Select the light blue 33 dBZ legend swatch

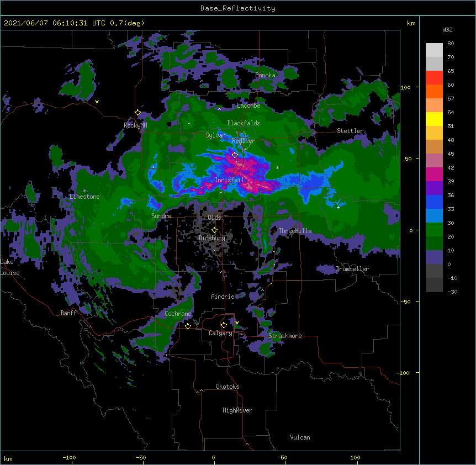[x=434, y=216]
